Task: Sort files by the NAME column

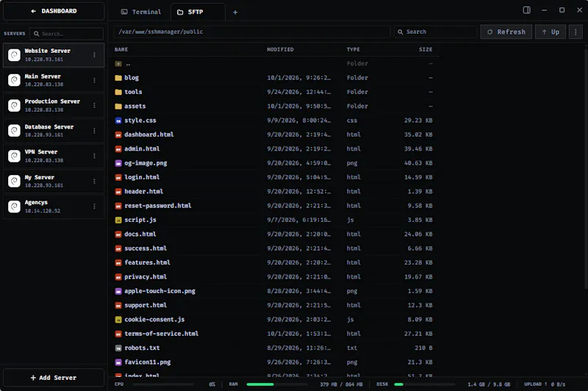Action: (x=121, y=49)
